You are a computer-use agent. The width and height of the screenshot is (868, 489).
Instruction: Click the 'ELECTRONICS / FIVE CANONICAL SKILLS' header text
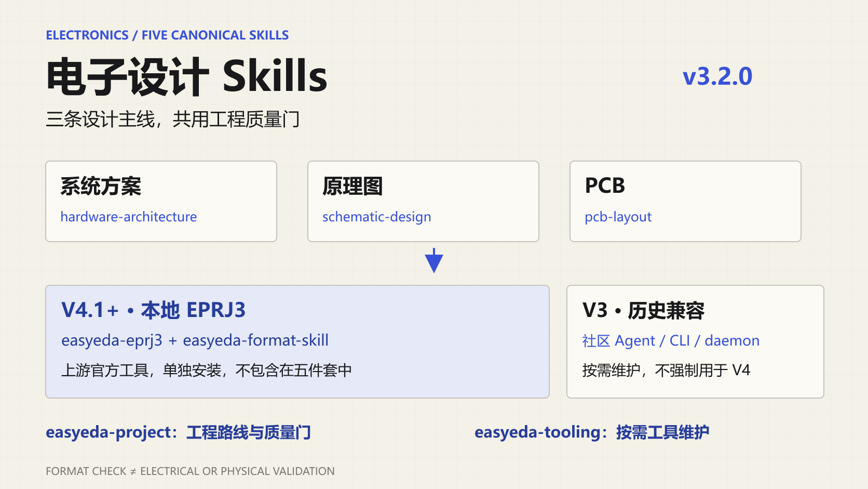[167, 35]
